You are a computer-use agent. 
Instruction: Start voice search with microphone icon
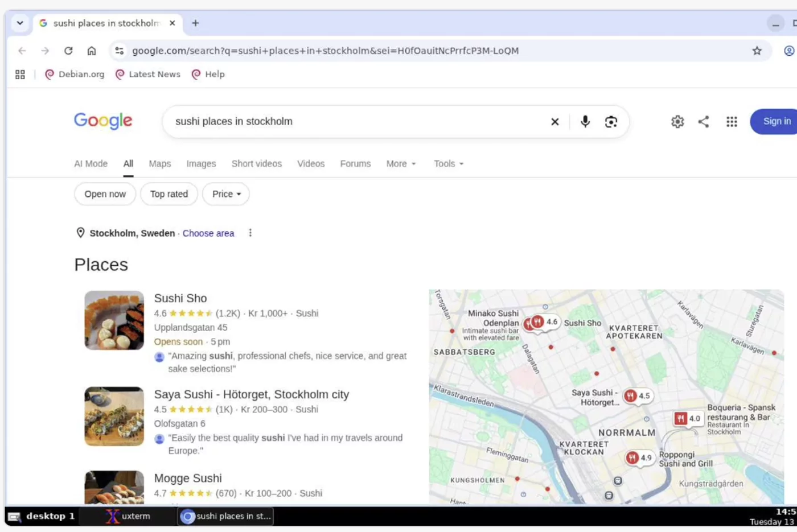tap(585, 121)
